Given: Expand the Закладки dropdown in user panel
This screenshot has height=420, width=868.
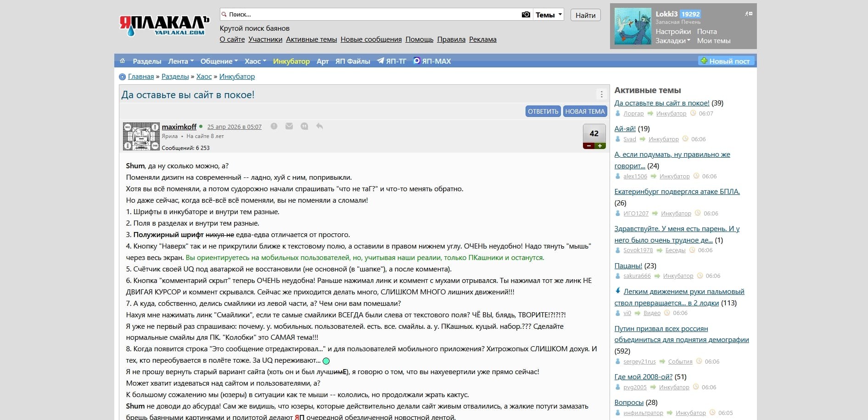Looking at the screenshot, I should click(x=672, y=41).
